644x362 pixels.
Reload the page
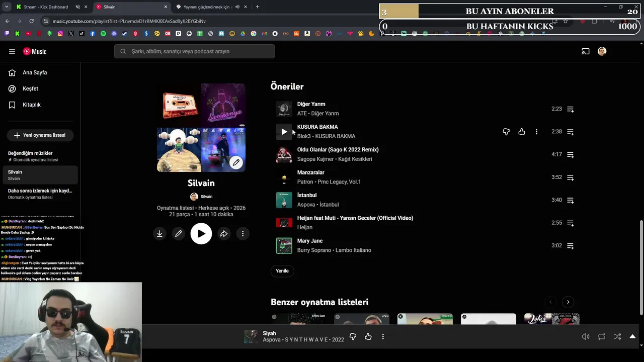click(31, 21)
